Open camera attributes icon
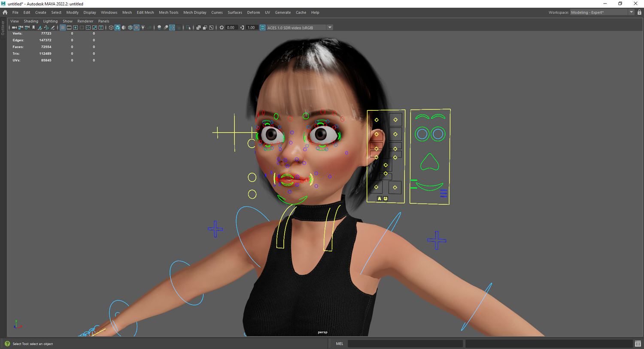The height and width of the screenshot is (349, 644). 27,27
